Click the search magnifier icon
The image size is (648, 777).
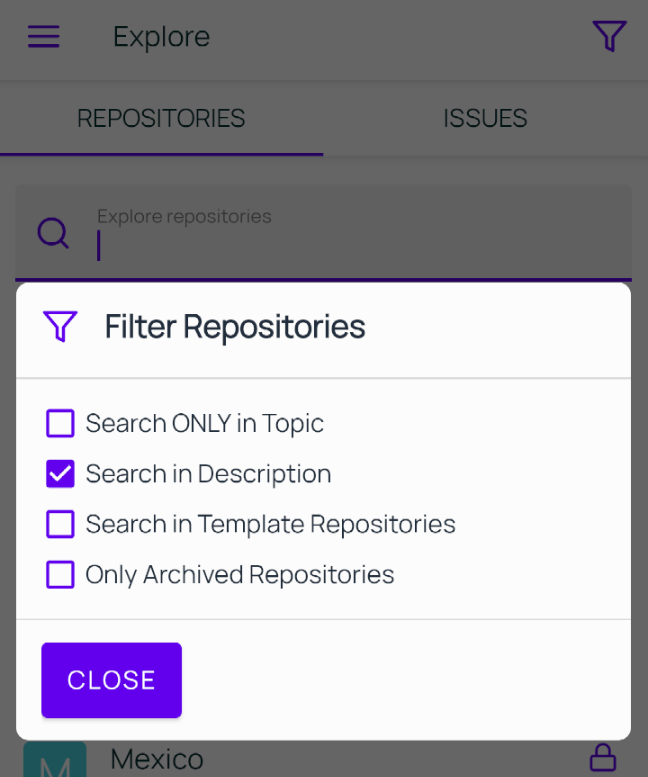coord(53,233)
